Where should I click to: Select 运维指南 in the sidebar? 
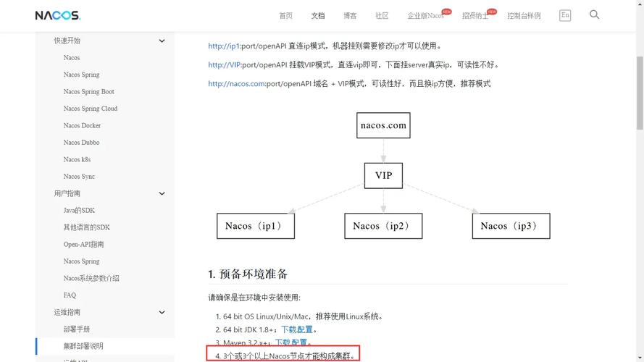(67, 312)
